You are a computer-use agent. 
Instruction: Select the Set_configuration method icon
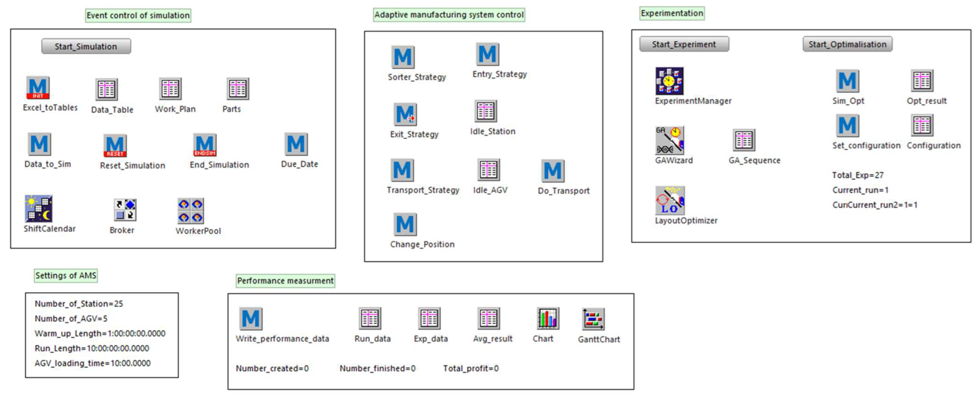click(847, 125)
